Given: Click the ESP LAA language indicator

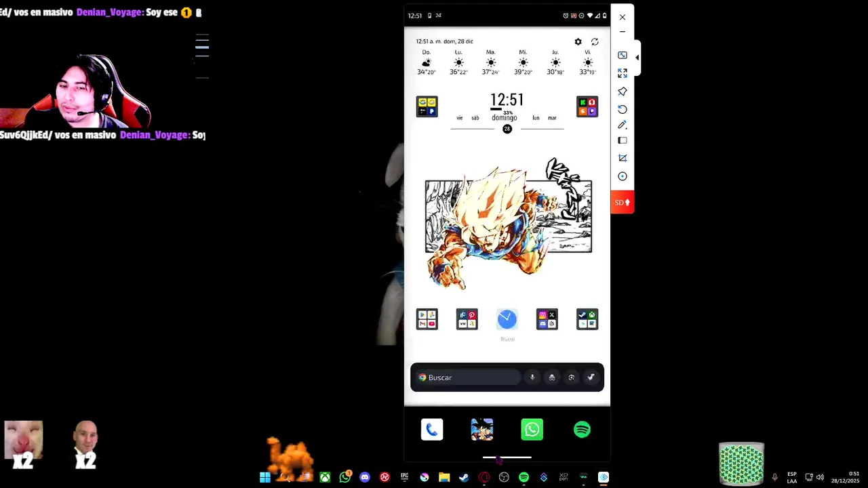Looking at the screenshot, I should point(792,477).
